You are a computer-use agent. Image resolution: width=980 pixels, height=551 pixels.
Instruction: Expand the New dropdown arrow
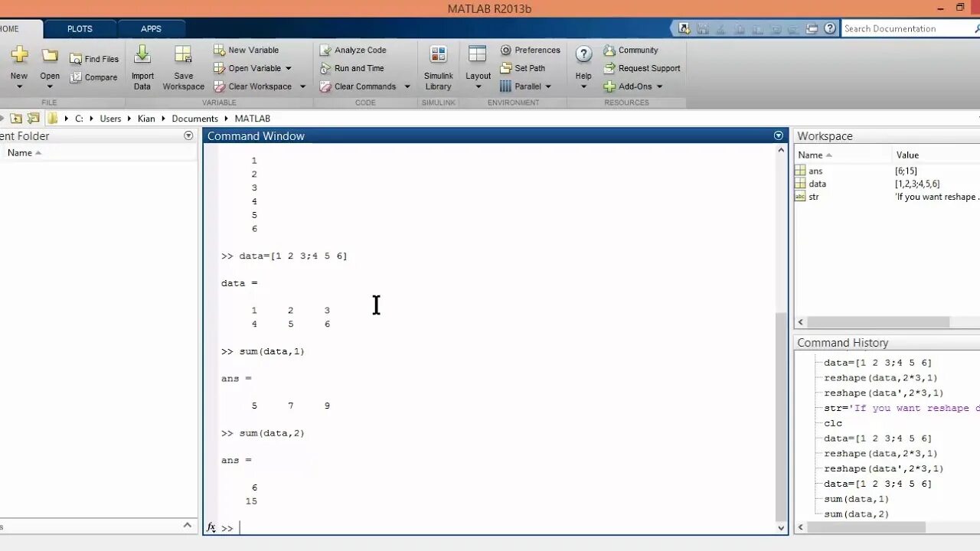point(19,86)
